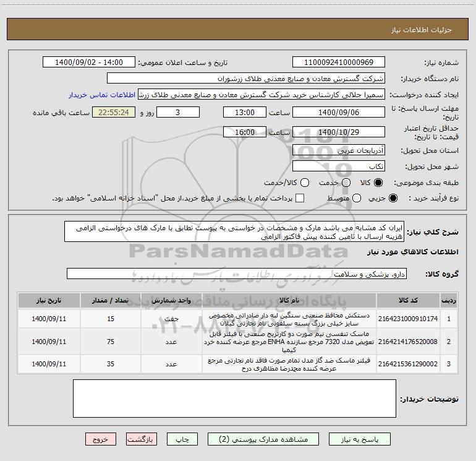Image resolution: width=476 pixels, height=461 pixels.
Task: Open اطلاعات تماس خریدار link
Action: pos(102,95)
